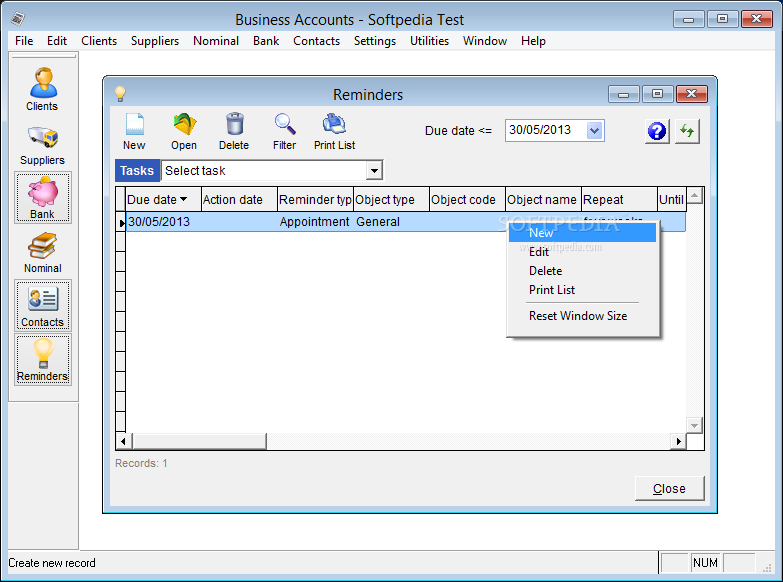The width and height of the screenshot is (783, 582).
Task: Open the Clients menu in menu bar
Action: (x=99, y=41)
